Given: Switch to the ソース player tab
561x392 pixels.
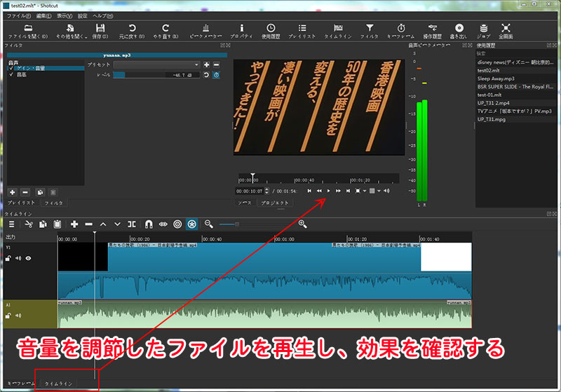Looking at the screenshot, I should click(x=245, y=203).
